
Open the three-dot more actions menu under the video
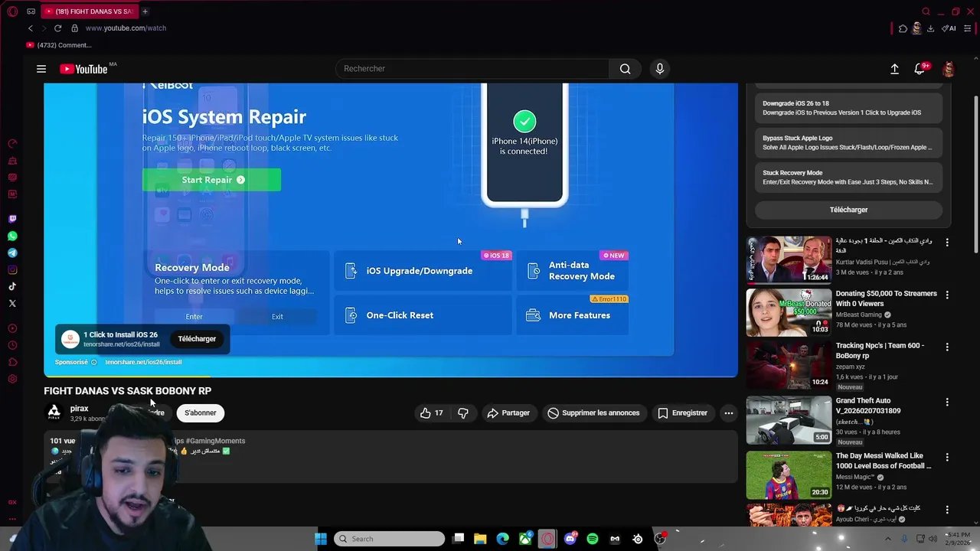point(729,413)
